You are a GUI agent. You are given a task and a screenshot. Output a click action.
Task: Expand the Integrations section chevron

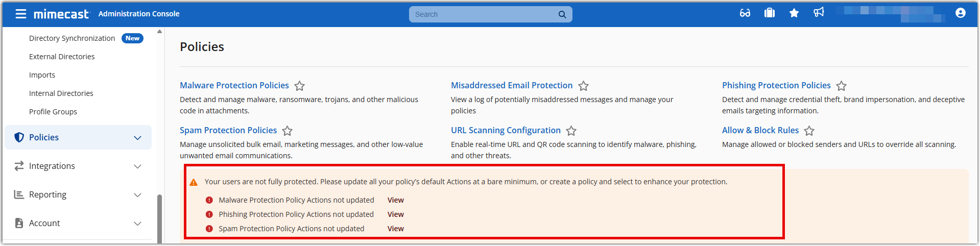click(x=137, y=166)
